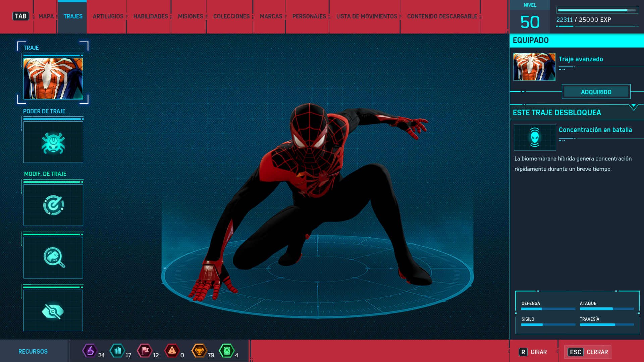Screen dimensions: 644x362
Task: Open the COLECCIONES tab
Action: tap(231, 16)
